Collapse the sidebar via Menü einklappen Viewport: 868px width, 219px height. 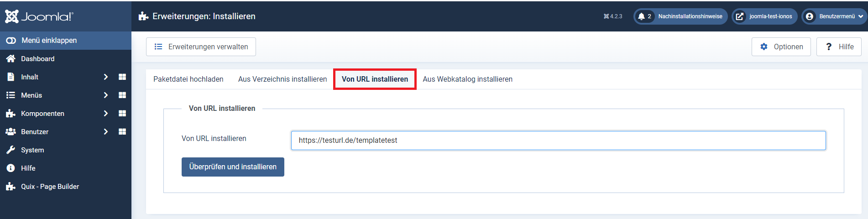point(66,40)
